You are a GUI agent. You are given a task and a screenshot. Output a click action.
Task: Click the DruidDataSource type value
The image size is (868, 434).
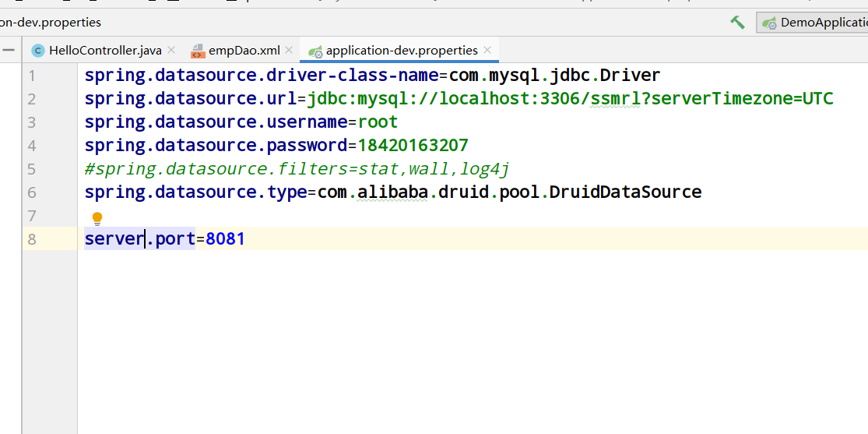point(509,192)
